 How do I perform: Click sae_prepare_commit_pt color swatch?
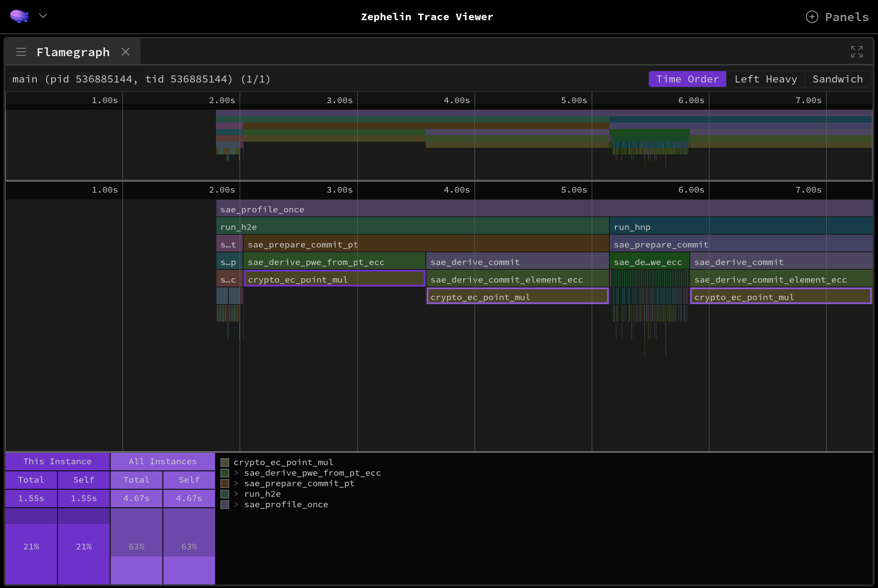[x=225, y=483]
